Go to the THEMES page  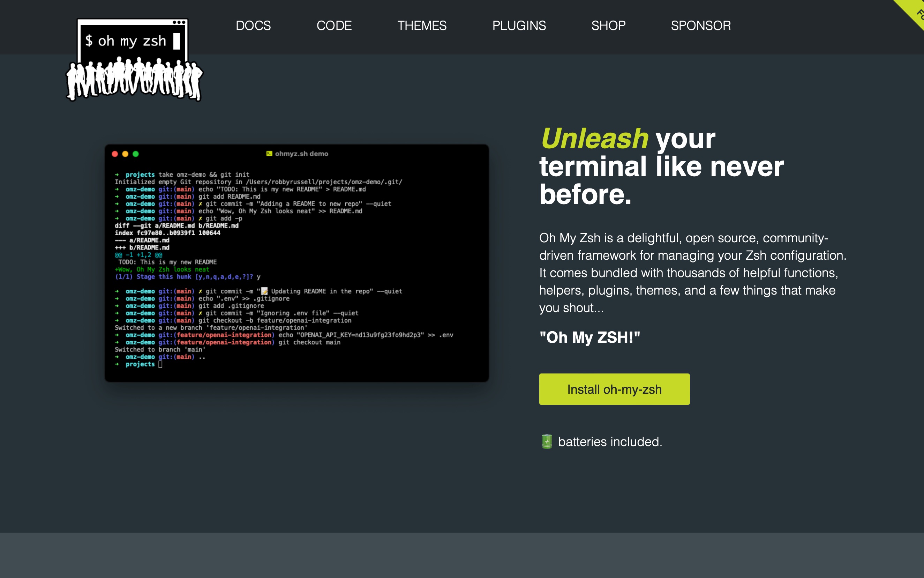tap(422, 25)
